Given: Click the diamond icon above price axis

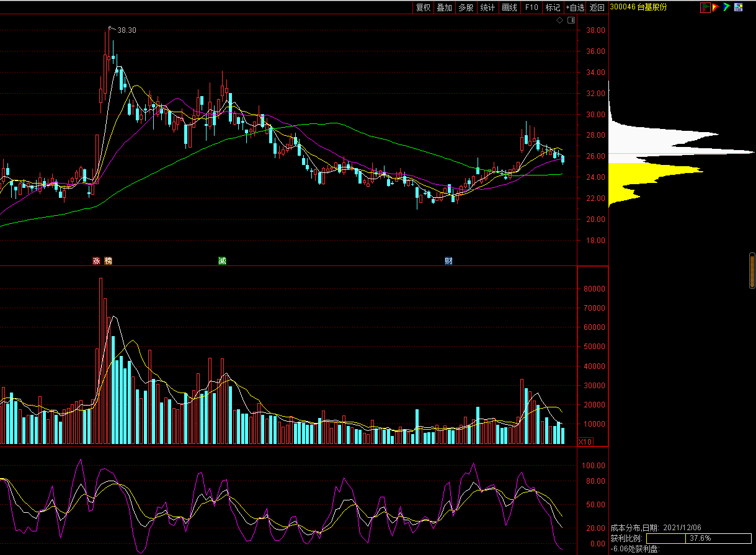Looking at the screenshot, I should [559, 20].
